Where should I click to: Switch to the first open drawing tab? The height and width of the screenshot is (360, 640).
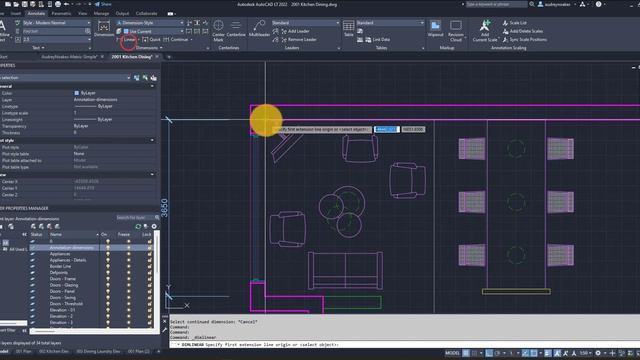[69, 57]
